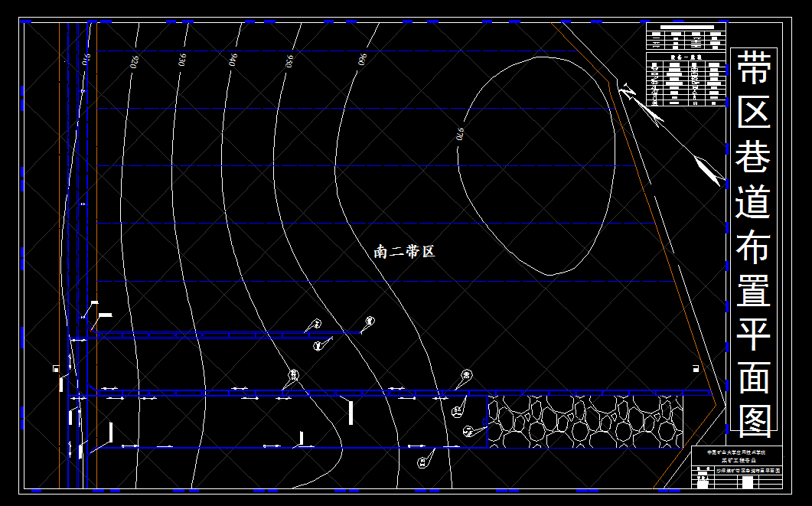Click the 区 character in the vertical title
The width and height of the screenshot is (812, 506).
pos(754,111)
